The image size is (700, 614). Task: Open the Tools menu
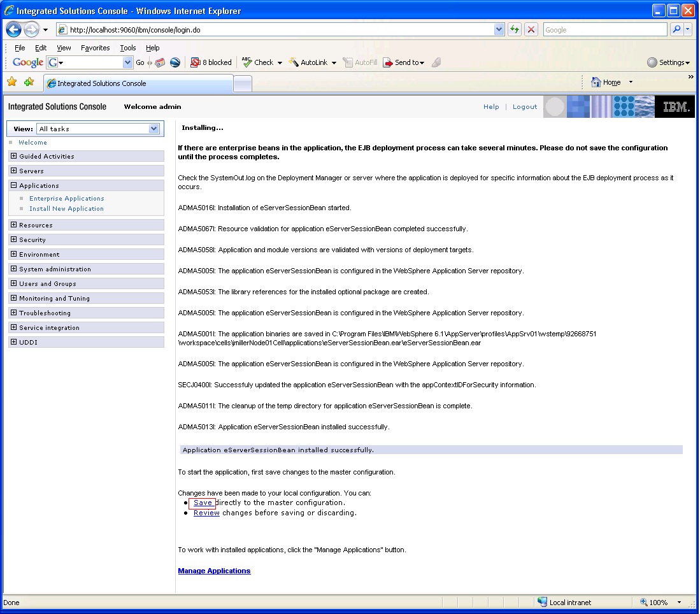point(127,48)
